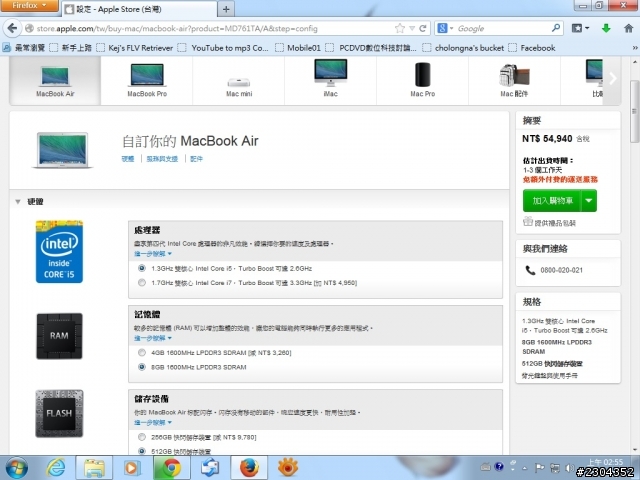Show URL history dropdown arrow
This screenshot has width=640, height=480.
click(412, 28)
